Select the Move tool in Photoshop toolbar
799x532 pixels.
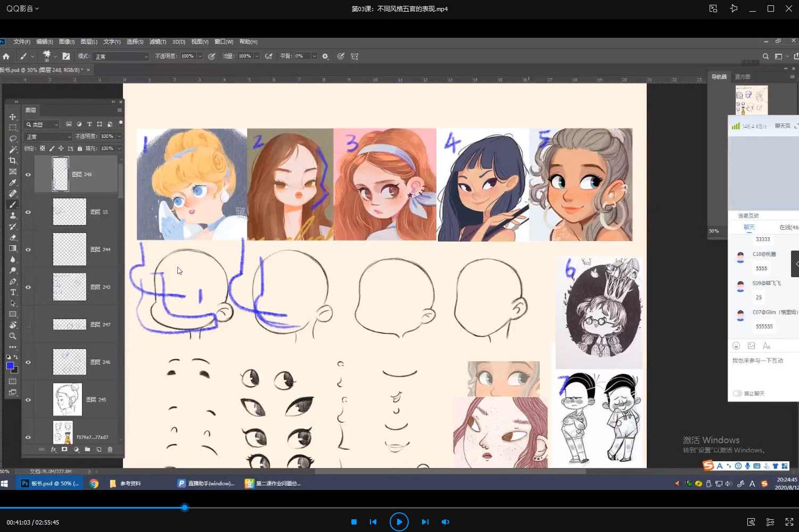(13, 117)
